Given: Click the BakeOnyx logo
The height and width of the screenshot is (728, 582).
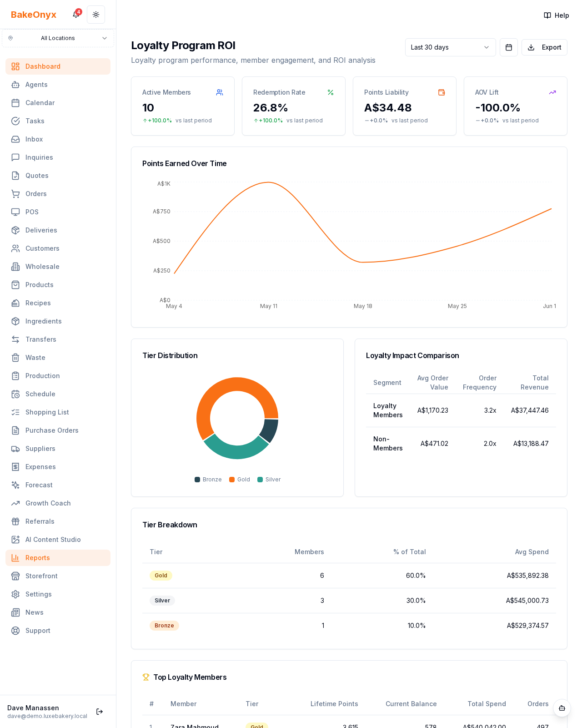Looking at the screenshot, I should coord(34,15).
